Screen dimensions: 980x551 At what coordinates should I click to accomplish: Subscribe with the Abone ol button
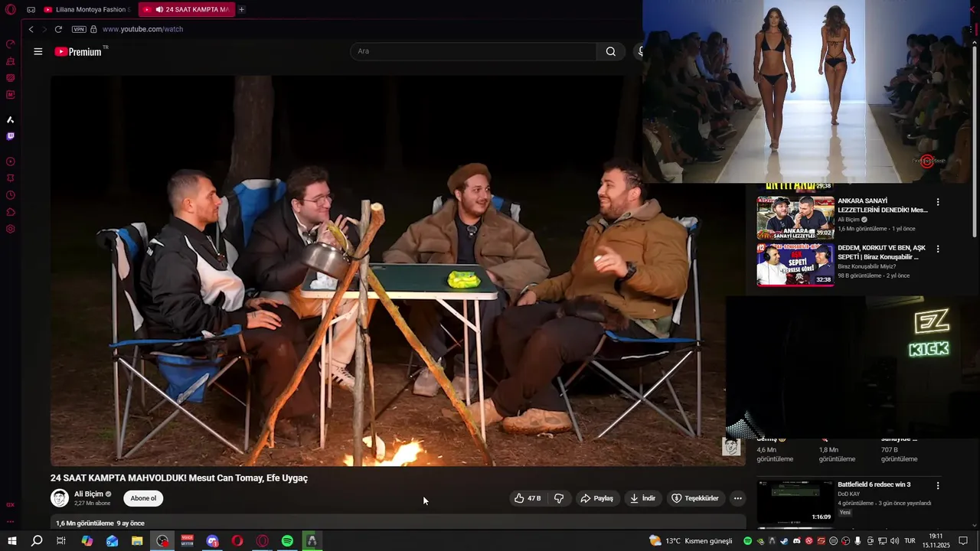click(143, 498)
